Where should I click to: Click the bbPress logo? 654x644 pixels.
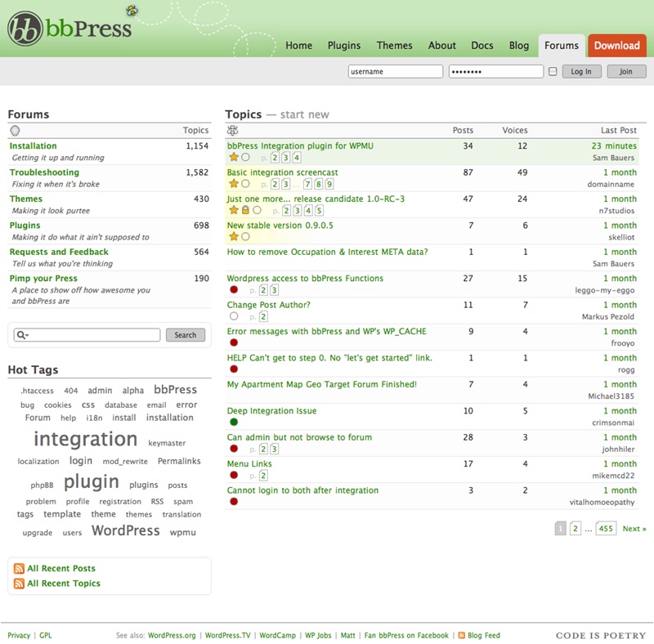click(69, 28)
